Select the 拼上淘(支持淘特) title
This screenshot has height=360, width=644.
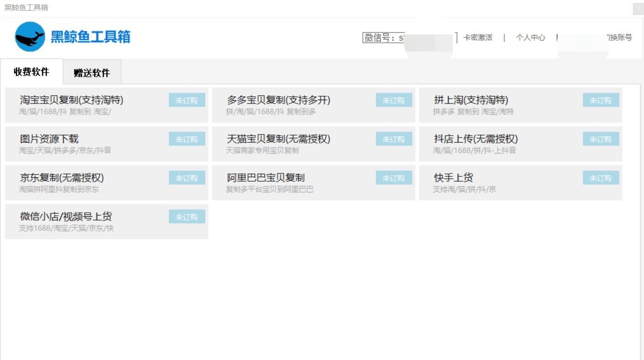click(x=471, y=100)
